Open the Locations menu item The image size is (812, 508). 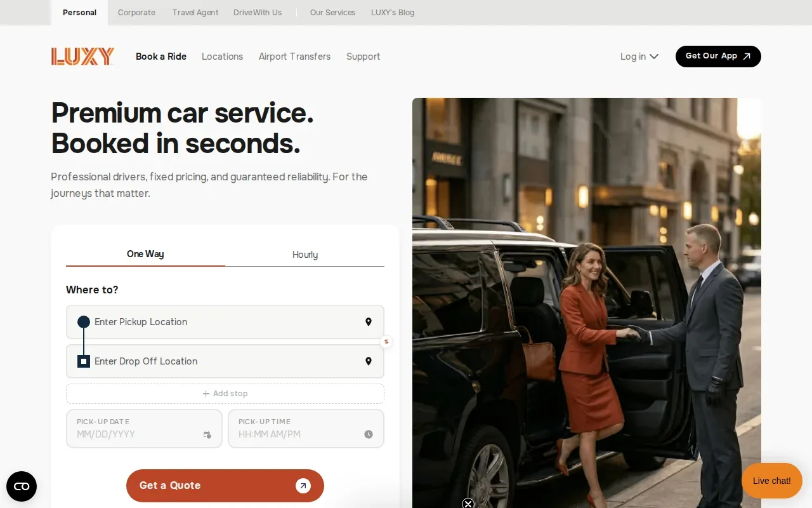[222, 57]
